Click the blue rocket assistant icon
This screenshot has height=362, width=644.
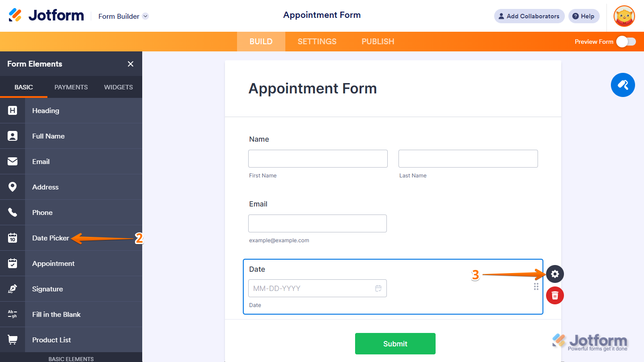pos(623,85)
